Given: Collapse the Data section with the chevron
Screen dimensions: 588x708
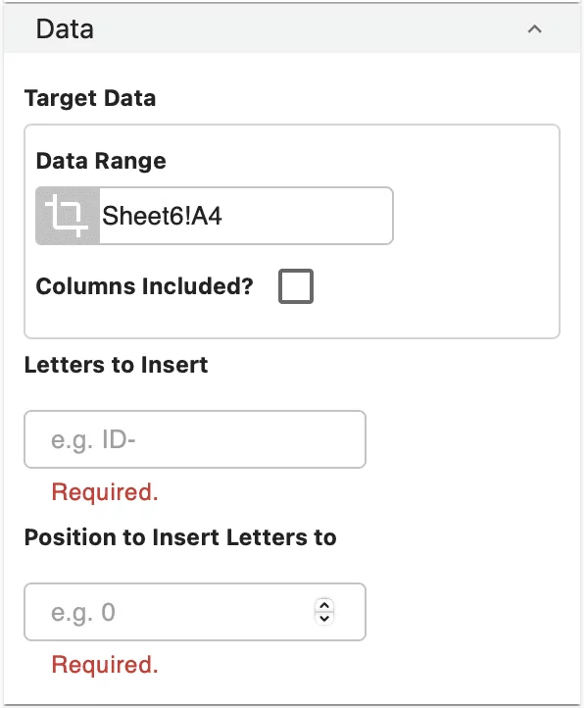Looking at the screenshot, I should click(534, 29).
